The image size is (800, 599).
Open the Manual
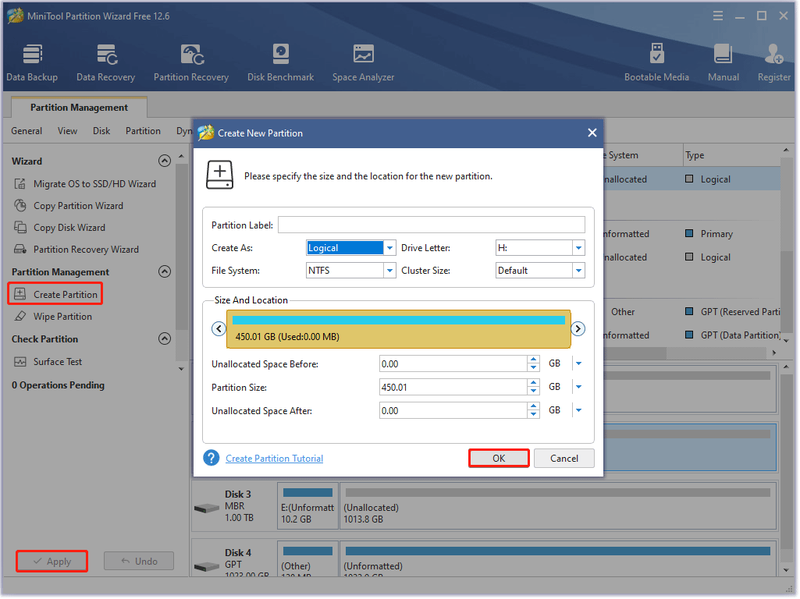723,63
